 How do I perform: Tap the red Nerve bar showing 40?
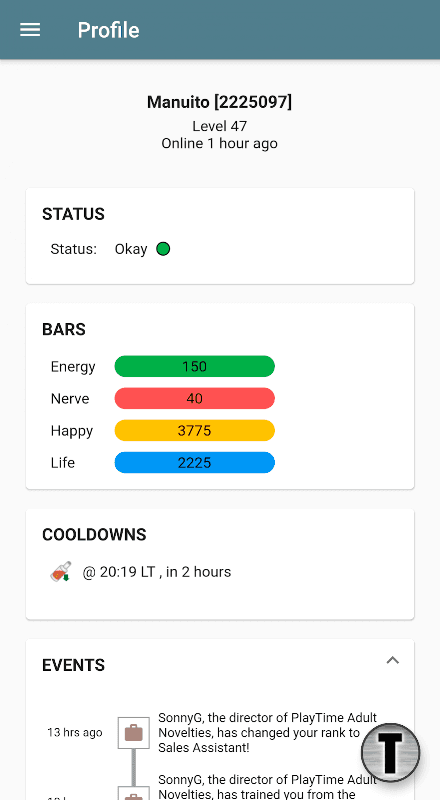tap(194, 398)
